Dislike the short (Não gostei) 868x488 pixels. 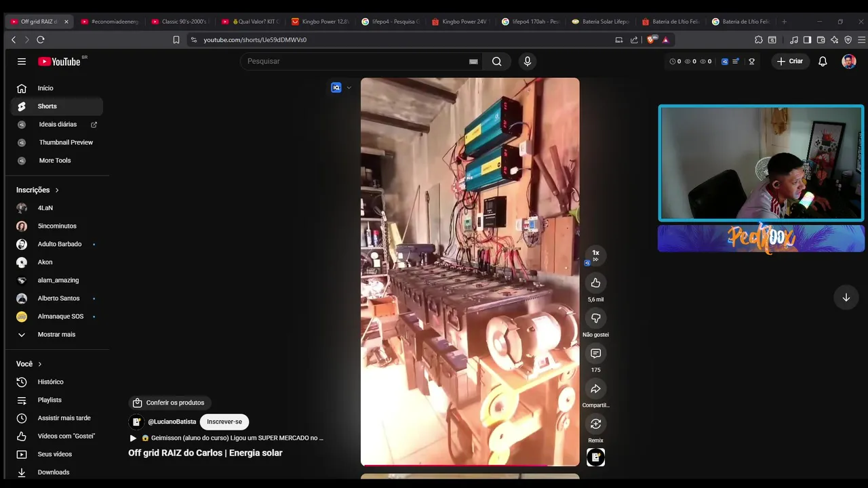coord(595,318)
